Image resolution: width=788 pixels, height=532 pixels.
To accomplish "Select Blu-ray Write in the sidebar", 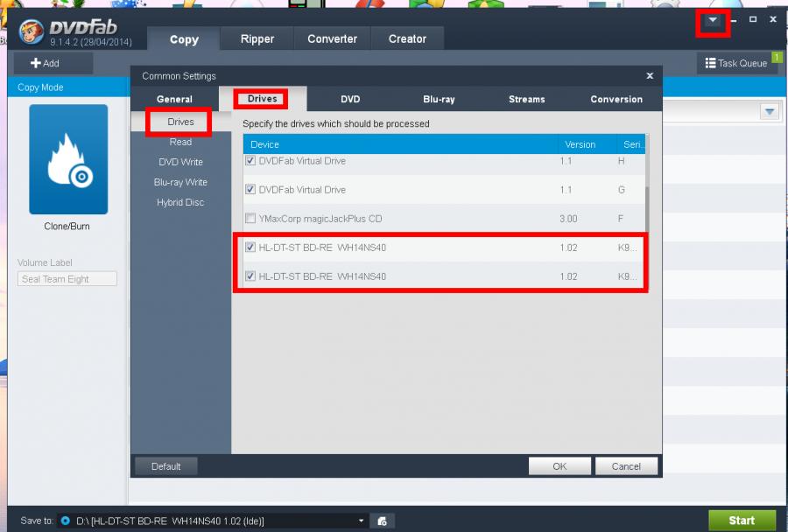I will pos(180,182).
